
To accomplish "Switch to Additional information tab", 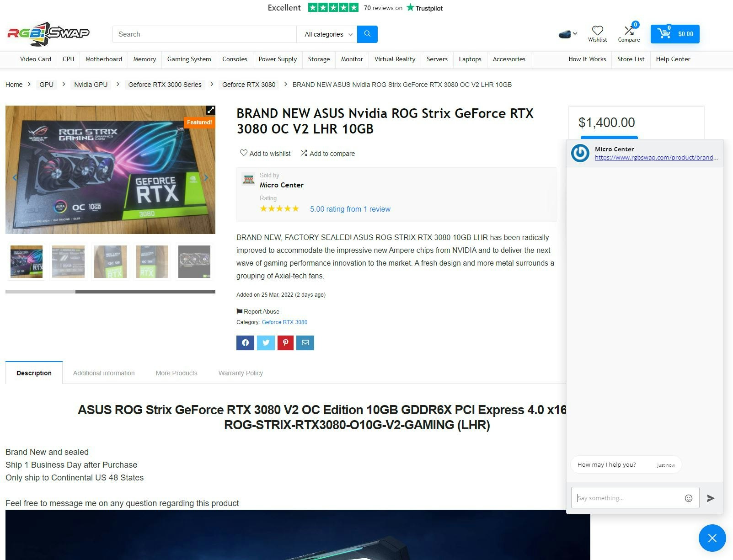I will 104,373.
